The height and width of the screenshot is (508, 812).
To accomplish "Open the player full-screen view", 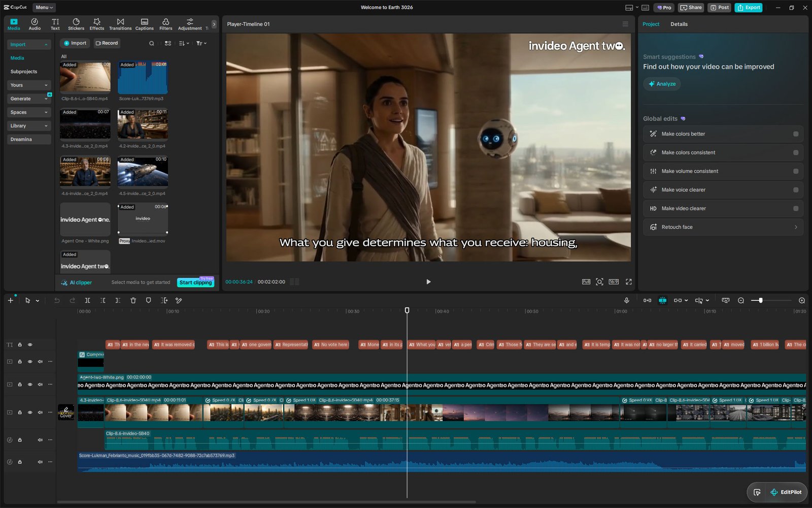I will point(629,281).
